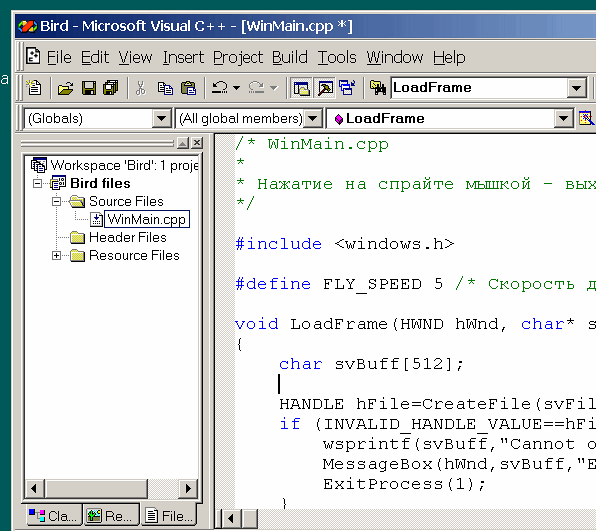Open the File menu
The height and width of the screenshot is (531, 596).
pos(59,57)
